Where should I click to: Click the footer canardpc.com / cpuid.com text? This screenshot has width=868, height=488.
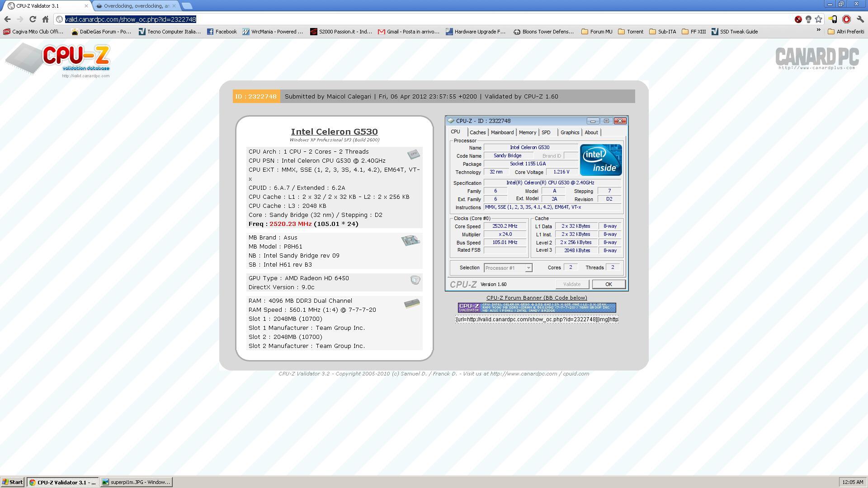pyautogui.click(x=539, y=374)
